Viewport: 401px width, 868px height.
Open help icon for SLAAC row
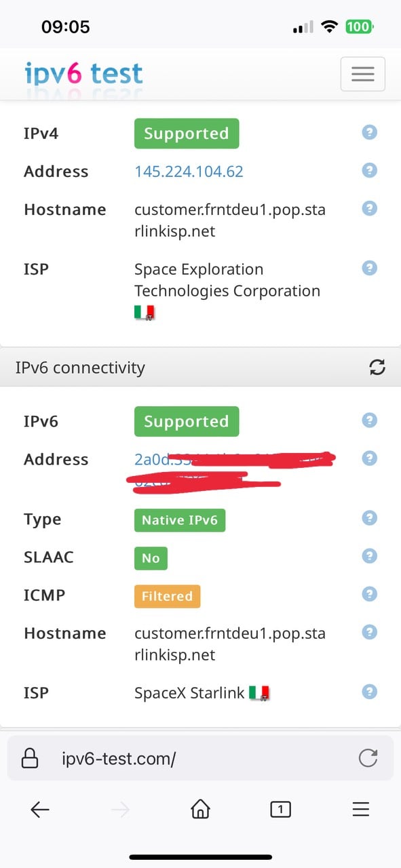[370, 556]
